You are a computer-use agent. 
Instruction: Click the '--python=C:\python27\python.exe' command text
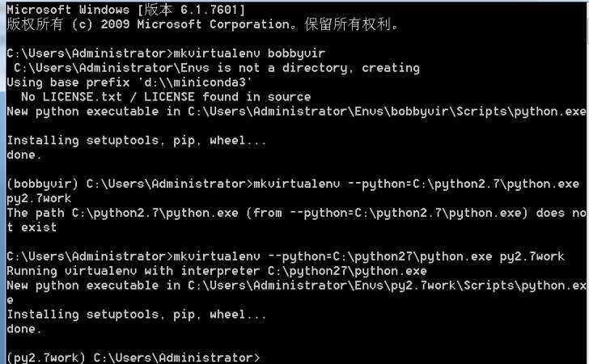click(380, 257)
